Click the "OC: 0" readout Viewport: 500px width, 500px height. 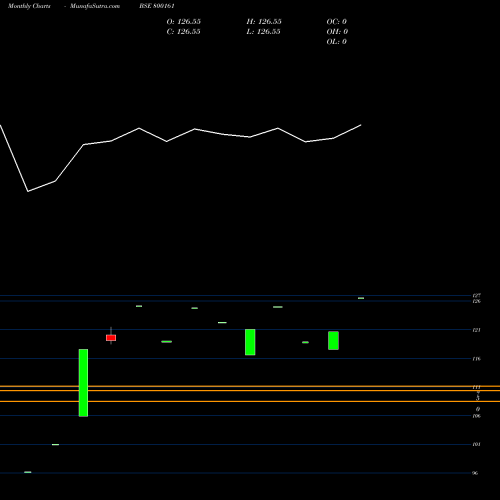click(x=337, y=22)
